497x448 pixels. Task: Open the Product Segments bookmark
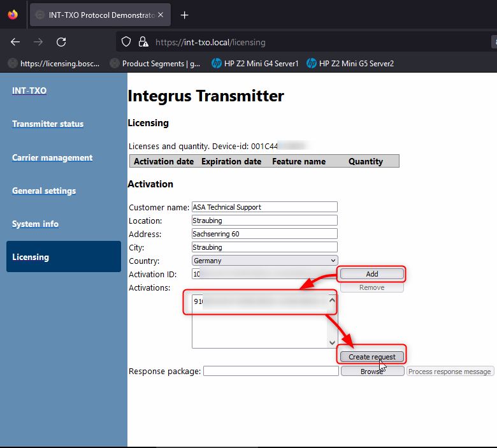(155, 63)
